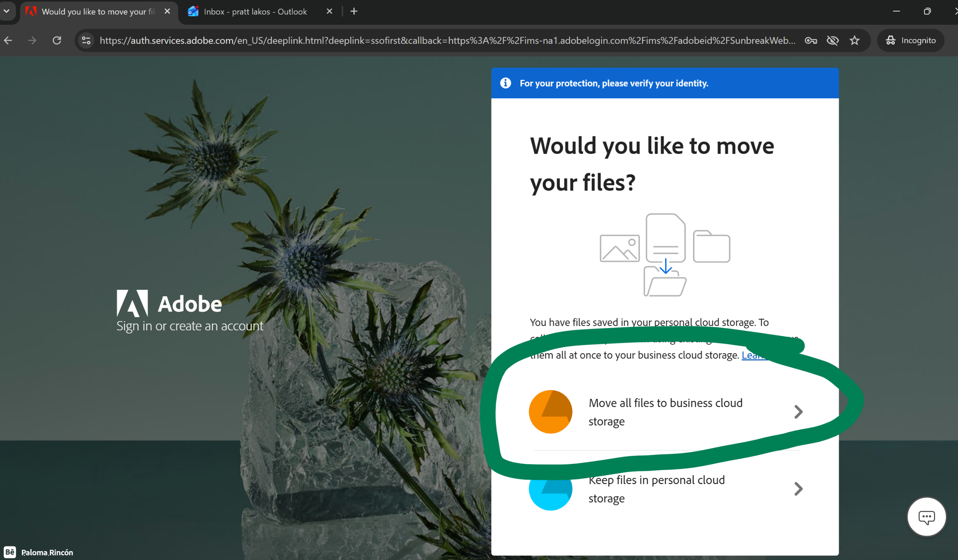
Task: Choose Keep files in personal cloud storage
Action: [666, 489]
